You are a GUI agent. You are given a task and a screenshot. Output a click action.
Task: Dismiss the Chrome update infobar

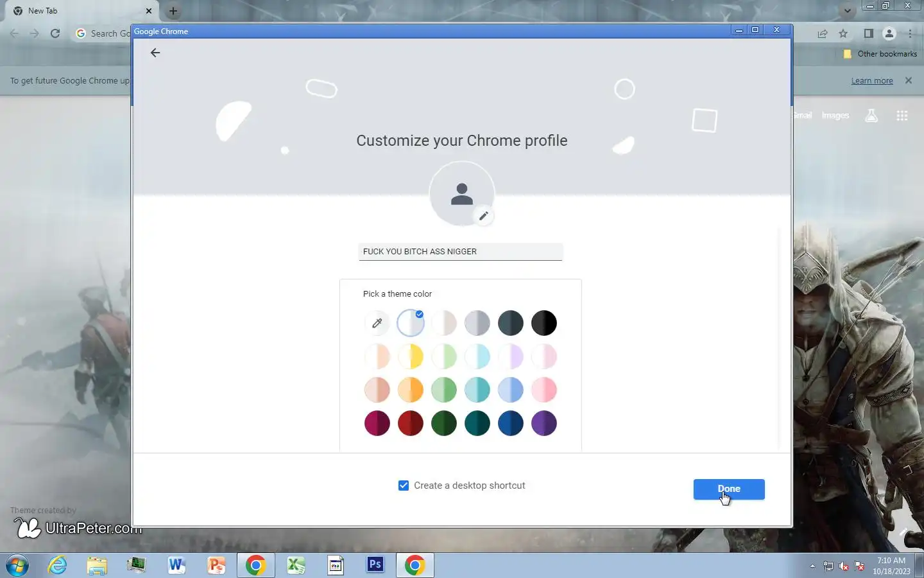[909, 80]
